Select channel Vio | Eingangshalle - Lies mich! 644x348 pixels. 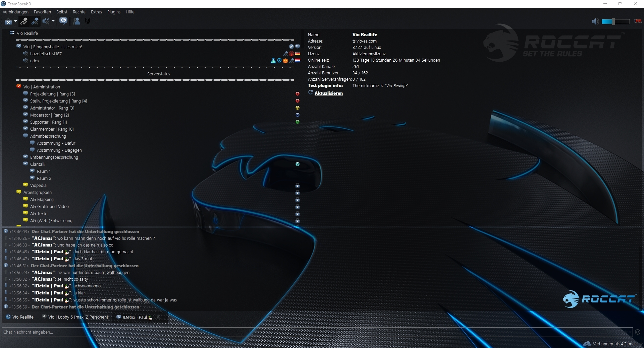point(53,47)
